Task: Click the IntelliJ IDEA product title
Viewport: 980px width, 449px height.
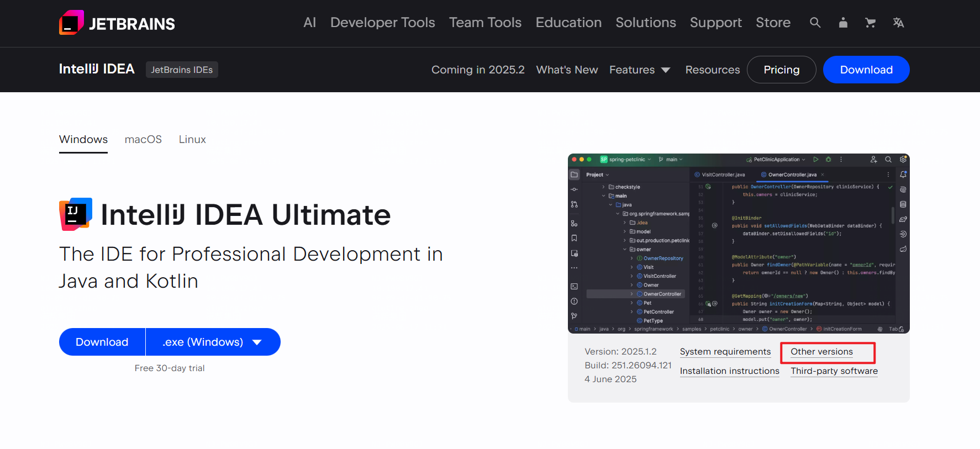Action: (97, 69)
